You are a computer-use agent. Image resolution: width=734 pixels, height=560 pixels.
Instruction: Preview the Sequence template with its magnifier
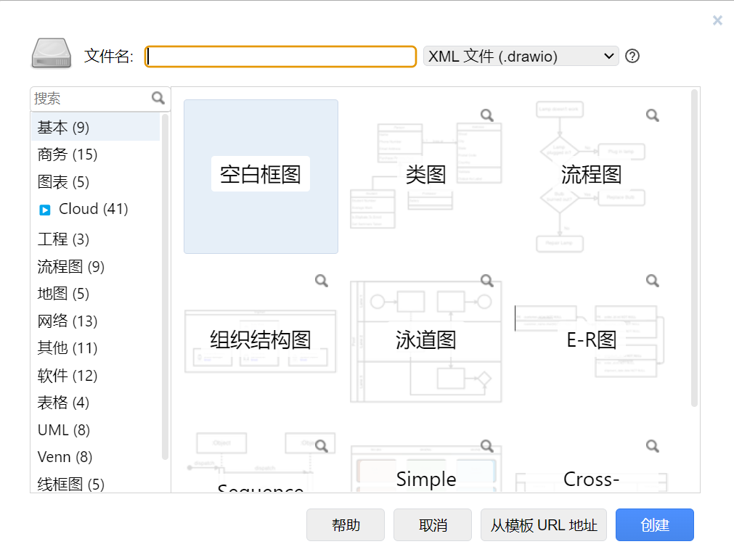tap(322, 446)
